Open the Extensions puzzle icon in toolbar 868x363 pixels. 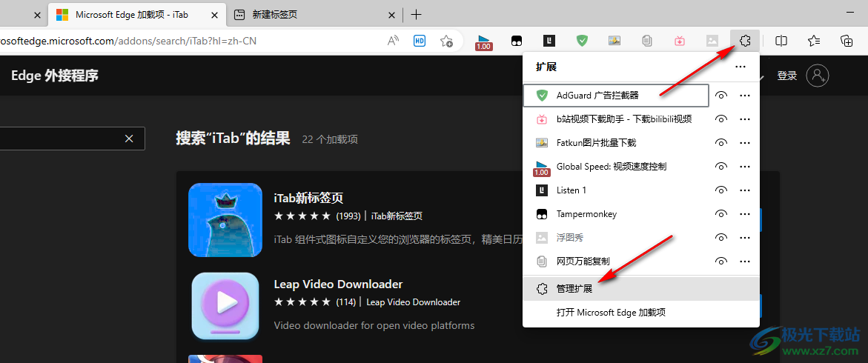pyautogui.click(x=744, y=40)
